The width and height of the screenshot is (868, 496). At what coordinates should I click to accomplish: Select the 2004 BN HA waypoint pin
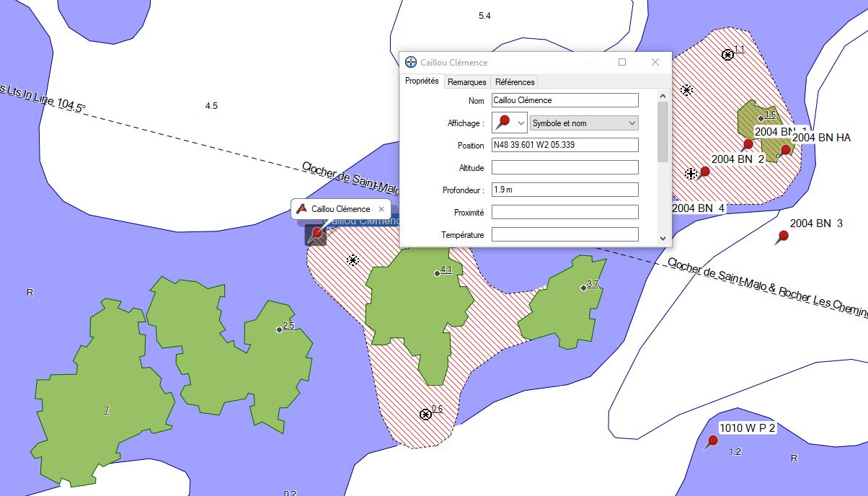pyautogui.click(x=786, y=151)
